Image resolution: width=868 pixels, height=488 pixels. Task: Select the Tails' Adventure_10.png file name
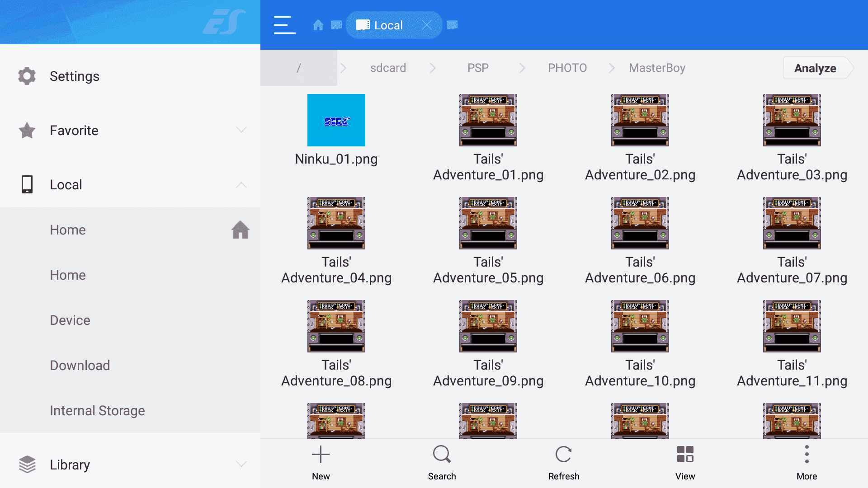point(640,373)
